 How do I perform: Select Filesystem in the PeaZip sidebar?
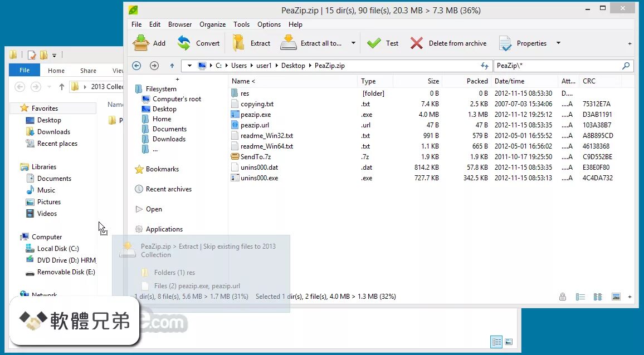click(161, 88)
